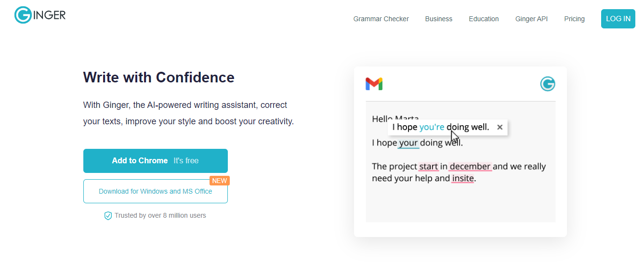This screenshot has width=644, height=263.
Task: Go to the Education page
Action: point(484,19)
